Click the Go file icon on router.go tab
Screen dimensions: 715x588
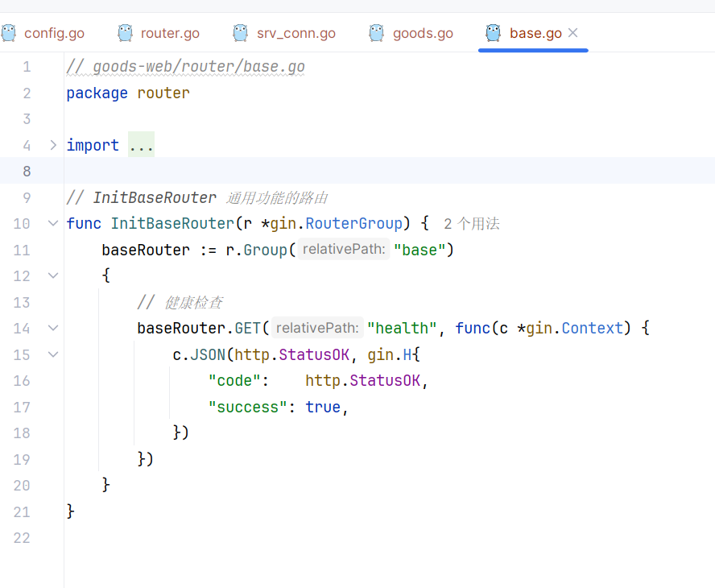pos(125,33)
